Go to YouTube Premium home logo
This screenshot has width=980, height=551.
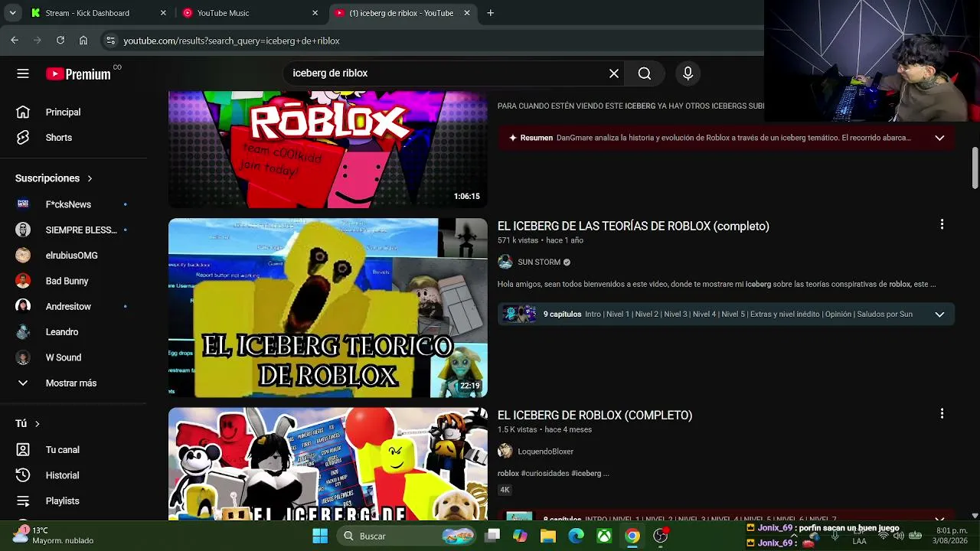[78, 73]
